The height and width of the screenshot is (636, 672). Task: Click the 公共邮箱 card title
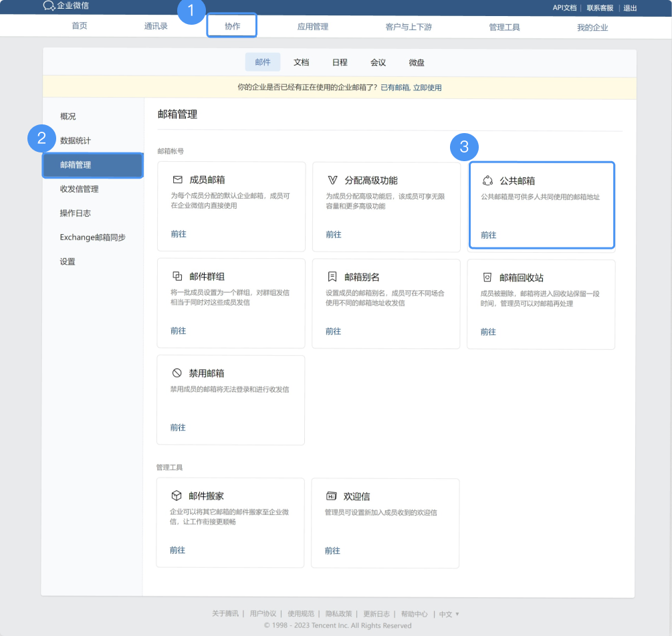(x=518, y=181)
